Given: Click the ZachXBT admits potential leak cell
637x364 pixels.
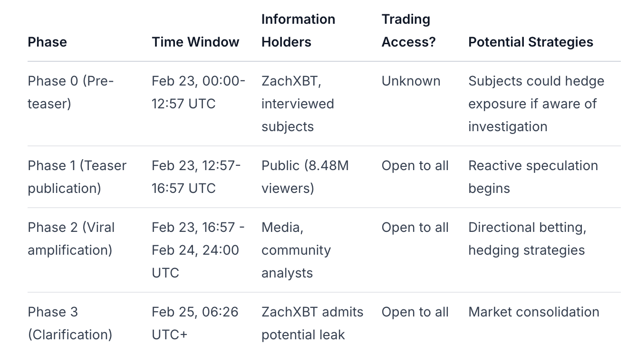Looking at the screenshot, I should point(312,323).
